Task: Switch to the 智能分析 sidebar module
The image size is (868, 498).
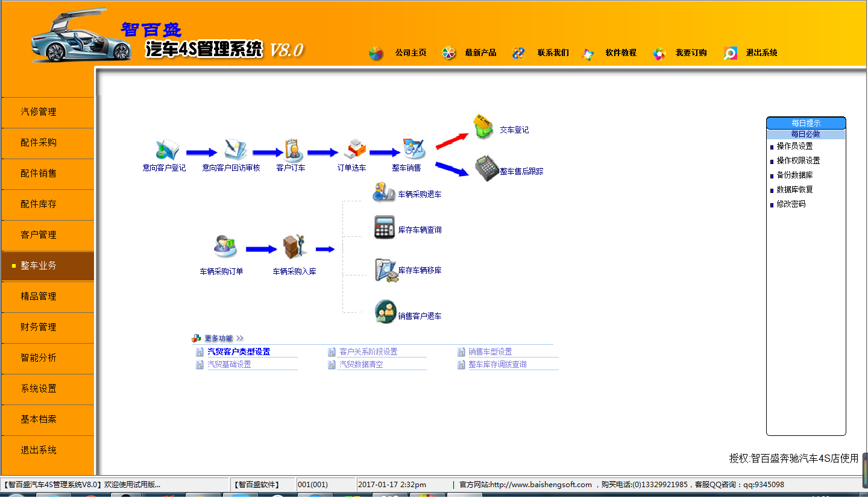Action: pos(48,358)
